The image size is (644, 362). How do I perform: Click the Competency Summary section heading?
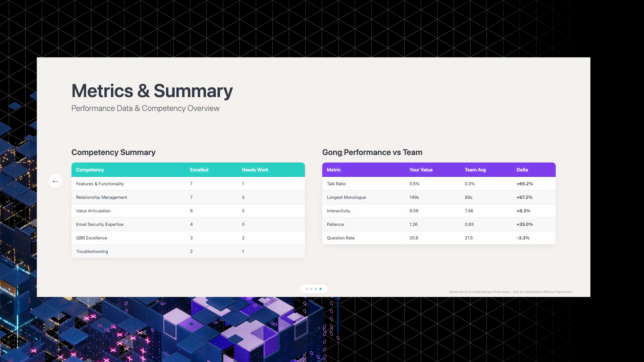tap(113, 153)
